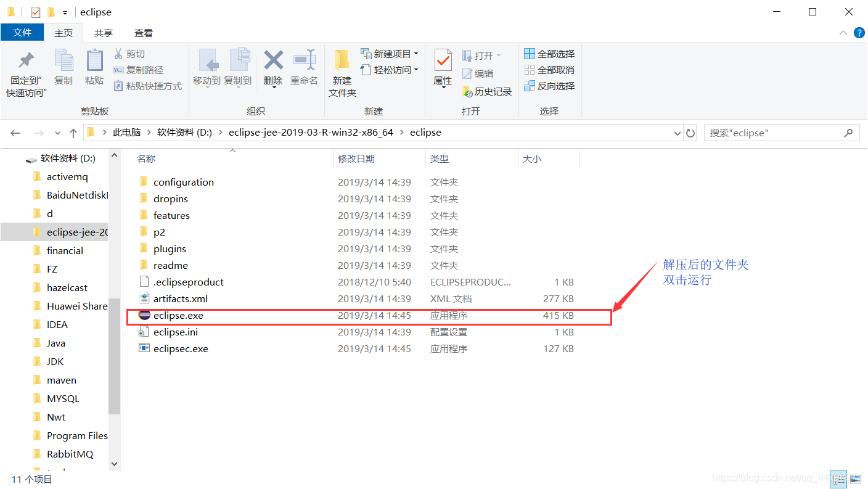Click Select All in the ribbon

click(x=549, y=54)
